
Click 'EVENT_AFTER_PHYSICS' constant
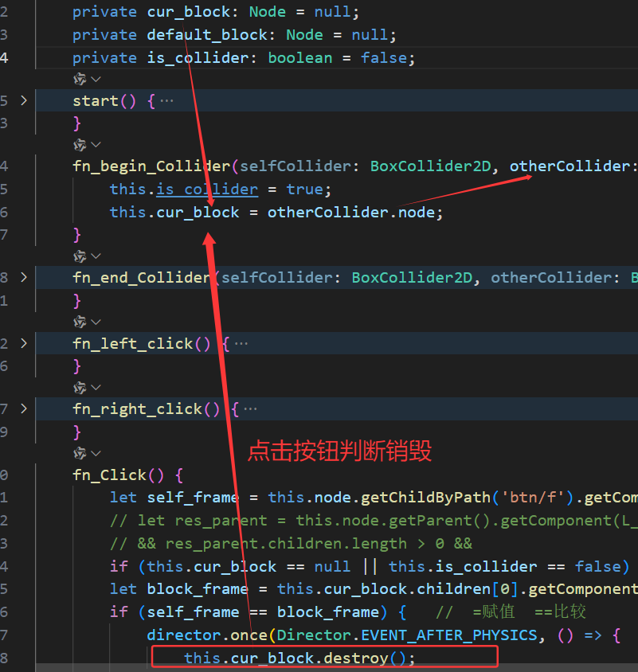pos(449,635)
